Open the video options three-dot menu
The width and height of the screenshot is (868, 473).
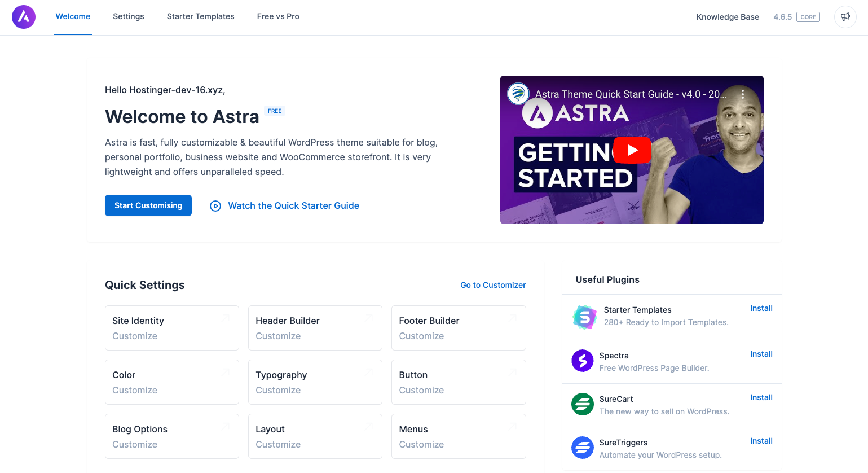coord(743,94)
